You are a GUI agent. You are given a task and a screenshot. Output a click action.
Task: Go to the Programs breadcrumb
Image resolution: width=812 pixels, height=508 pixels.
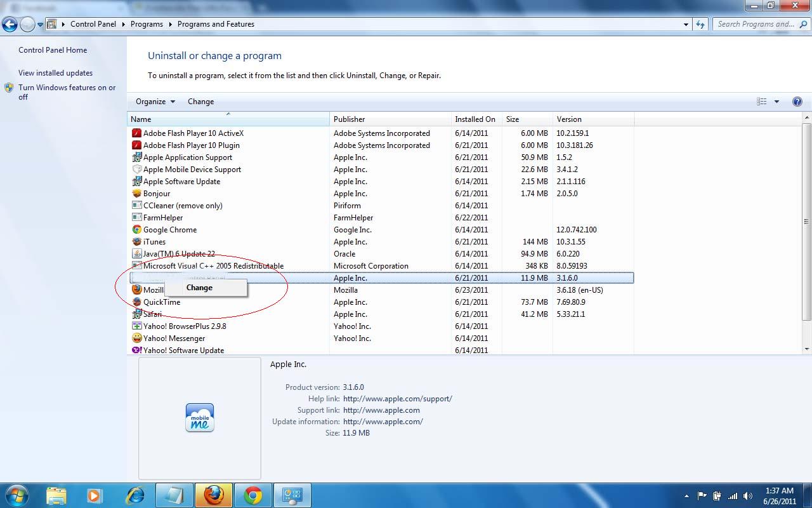tap(147, 24)
